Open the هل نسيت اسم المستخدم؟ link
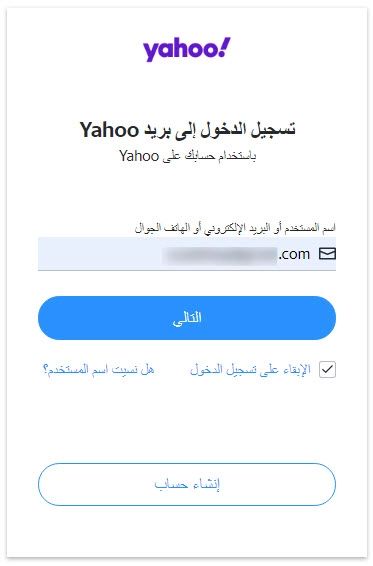 click(x=99, y=369)
